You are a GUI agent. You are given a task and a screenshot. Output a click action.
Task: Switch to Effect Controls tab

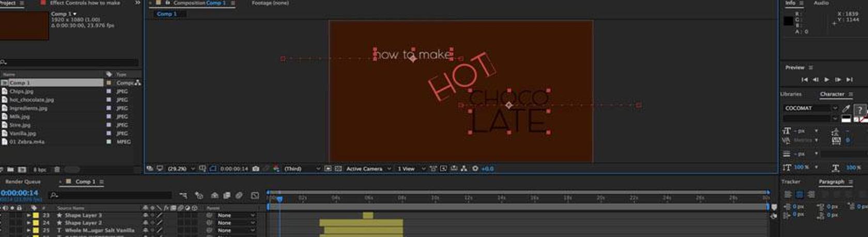coord(85,3)
